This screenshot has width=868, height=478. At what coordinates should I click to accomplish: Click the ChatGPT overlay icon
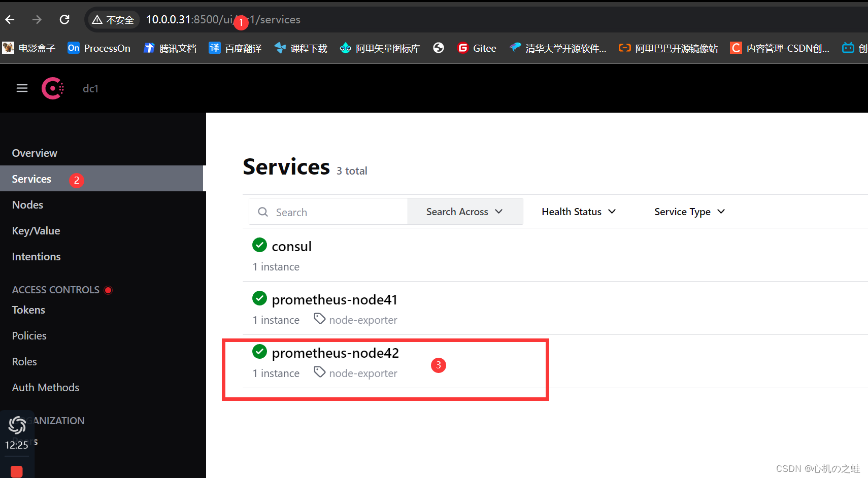pyautogui.click(x=17, y=425)
